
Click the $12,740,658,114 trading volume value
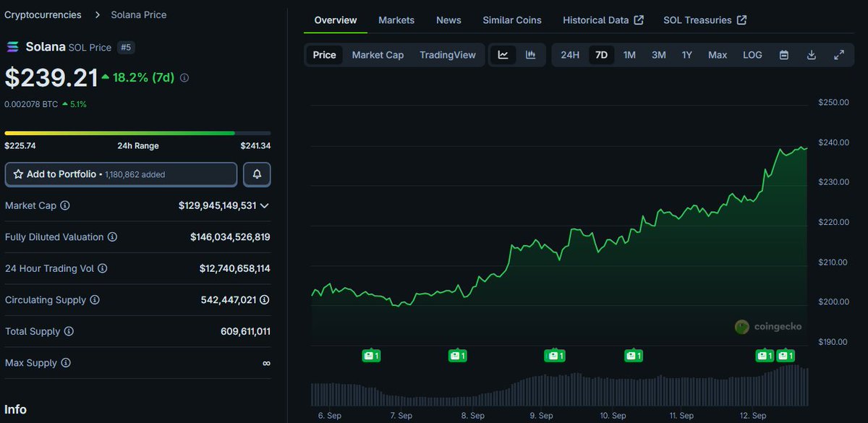235,268
